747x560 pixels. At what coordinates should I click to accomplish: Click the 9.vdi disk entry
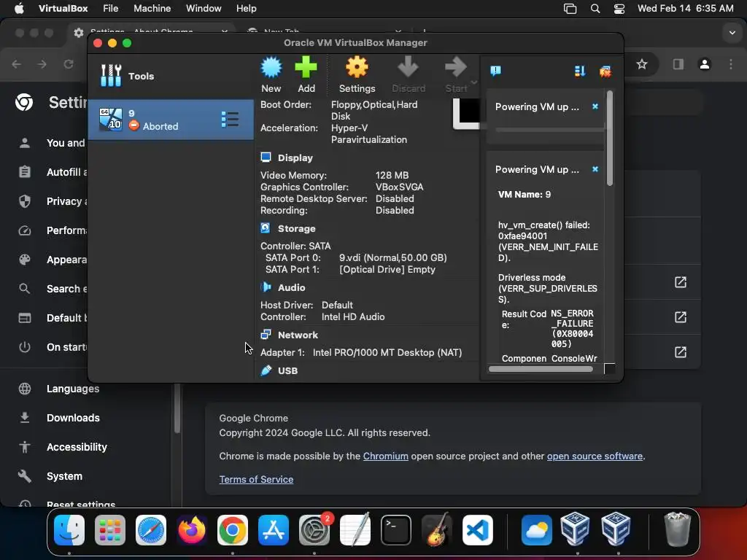pyautogui.click(x=392, y=257)
